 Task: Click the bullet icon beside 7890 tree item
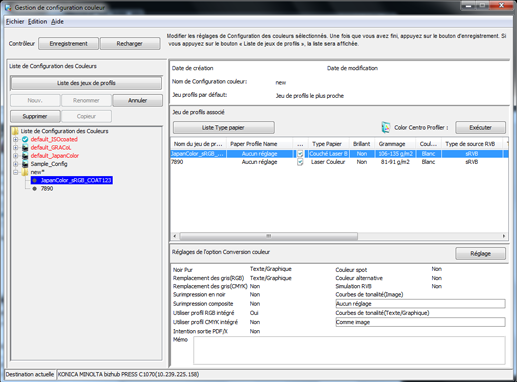34,189
